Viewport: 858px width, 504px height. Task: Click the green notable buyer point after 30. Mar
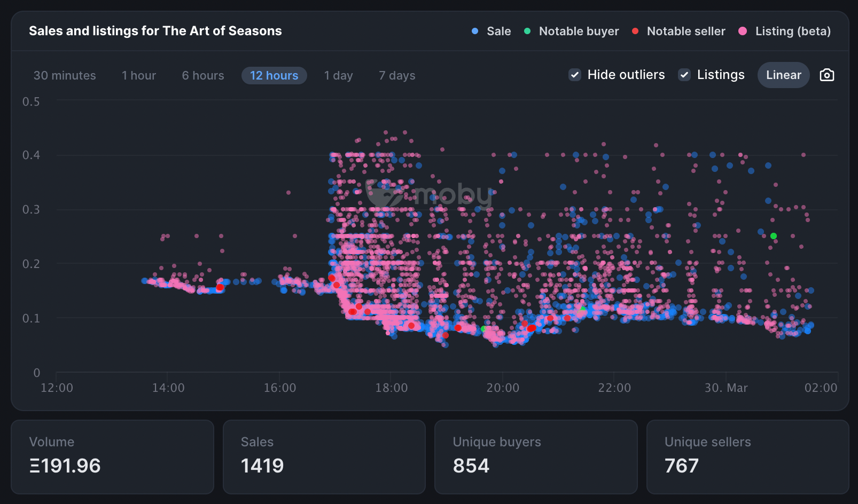(774, 235)
